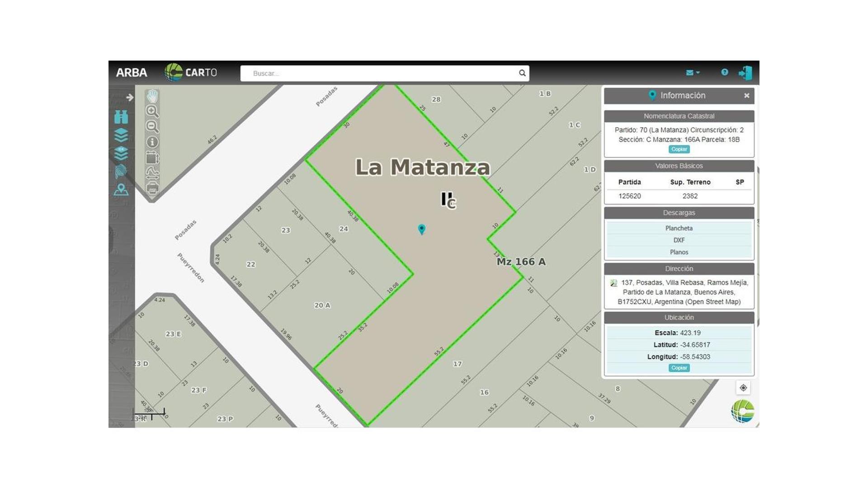Select parcel 20 A on the map

[322, 305]
